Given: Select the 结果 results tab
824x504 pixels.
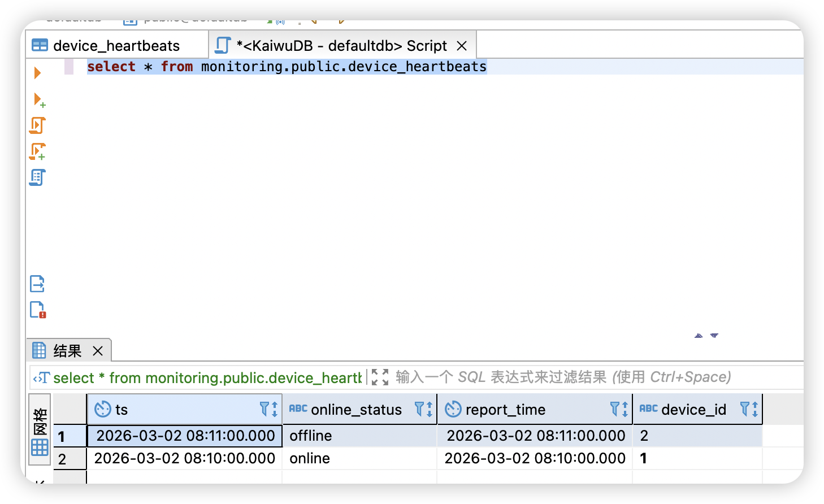Looking at the screenshot, I should click(x=66, y=350).
